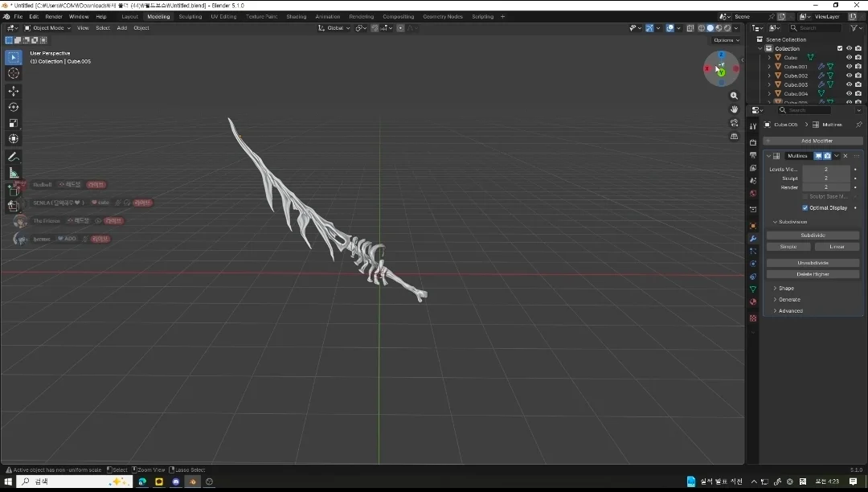Open the Object Mode dropdown
The width and height of the screenshot is (868, 492).
(47, 28)
